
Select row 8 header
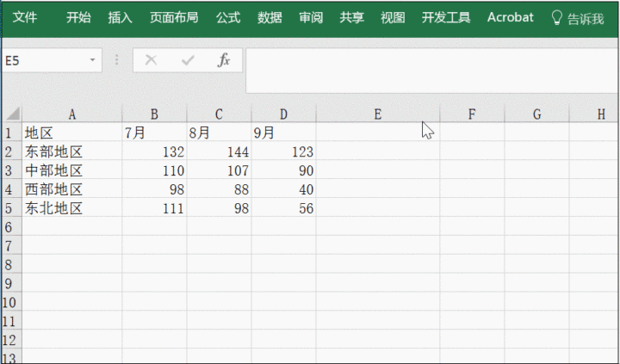12,265
